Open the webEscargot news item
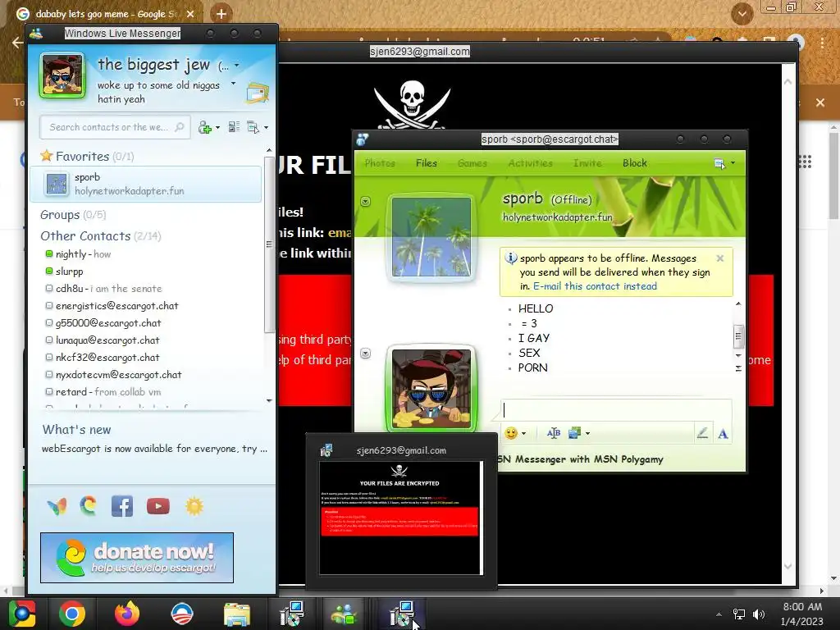840x630 pixels. click(154, 449)
